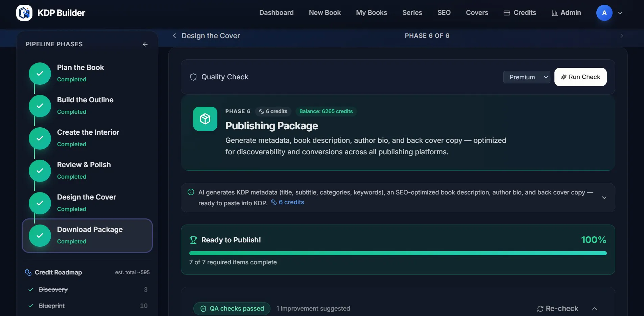Open the Dashboard menu item
Image resolution: width=644 pixels, height=316 pixels.
tap(276, 13)
